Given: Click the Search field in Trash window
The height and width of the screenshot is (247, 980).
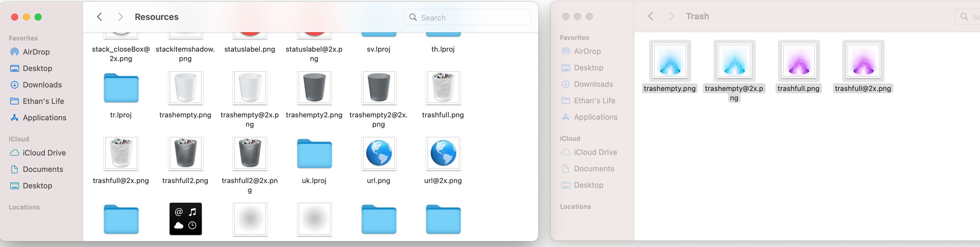Looking at the screenshot, I should pos(967,17).
